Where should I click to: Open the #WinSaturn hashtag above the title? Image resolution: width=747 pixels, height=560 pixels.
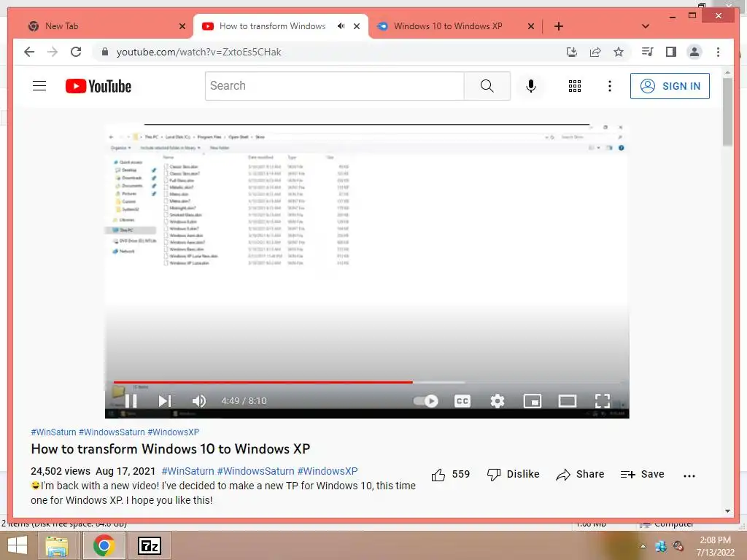(x=53, y=432)
